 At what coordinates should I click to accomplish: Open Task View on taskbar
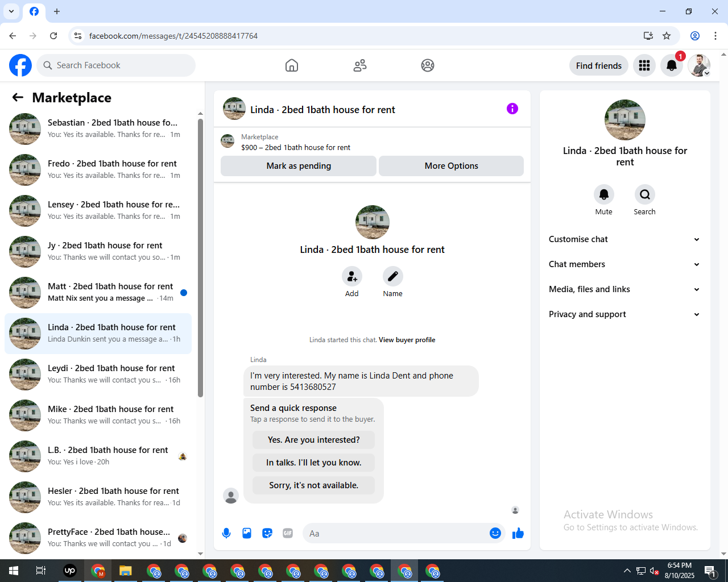click(x=41, y=571)
